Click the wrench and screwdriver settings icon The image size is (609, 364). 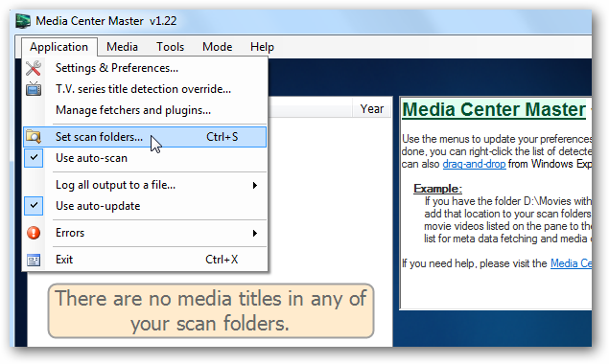(x=34, y=68)
